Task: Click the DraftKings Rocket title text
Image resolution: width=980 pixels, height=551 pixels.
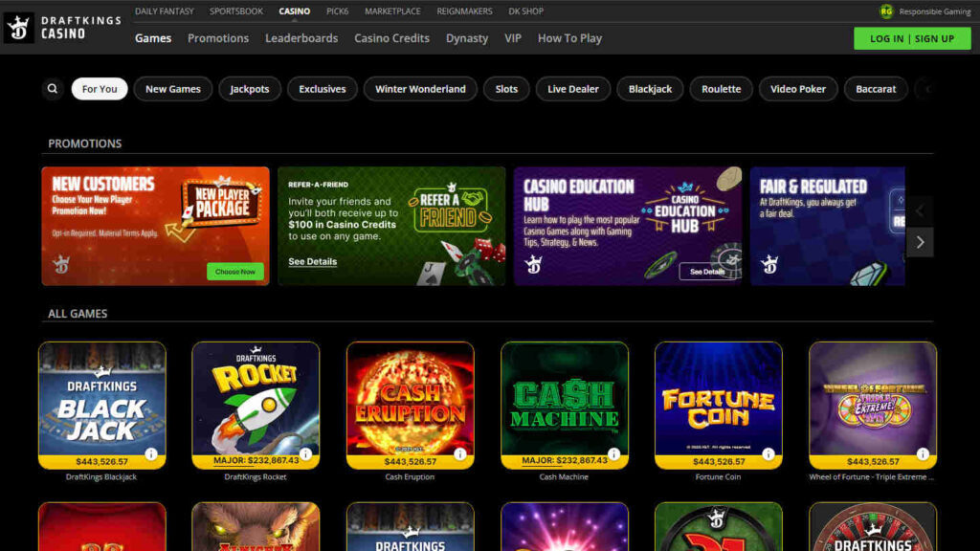Action: [255, 476]
